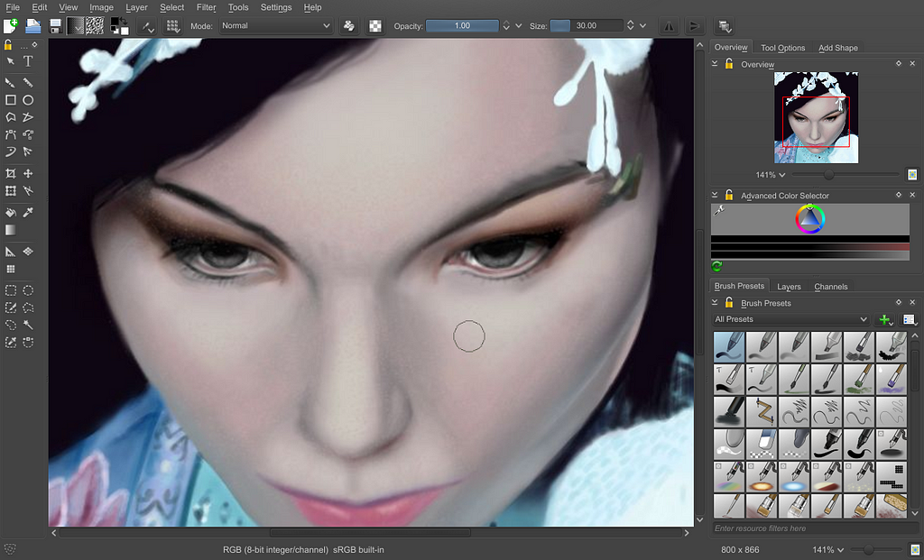The image size is (924, 560).
Task: Open the choose brush preset button
Action: pyautogui.click(x=172, y=26)
